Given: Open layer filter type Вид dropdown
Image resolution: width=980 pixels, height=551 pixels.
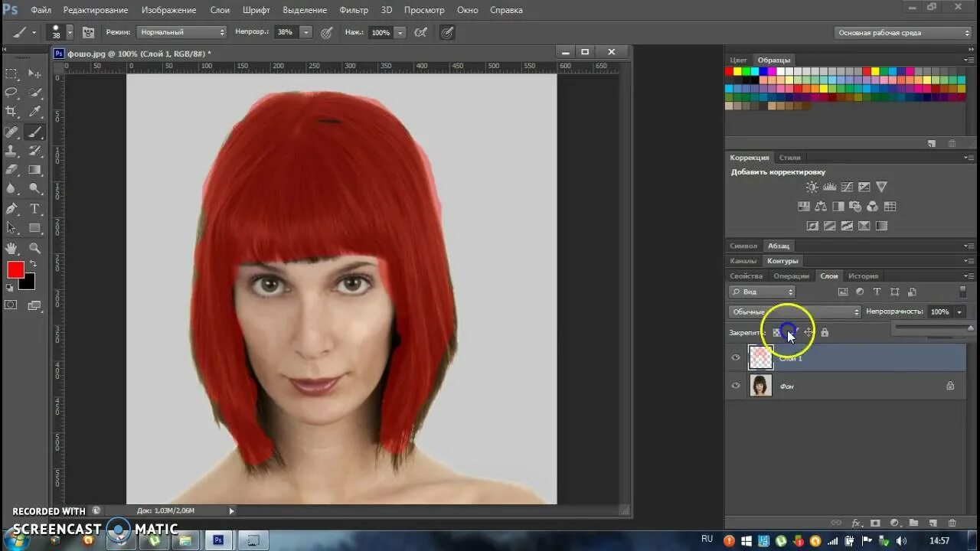Looking at the screenshot, I should coord(762,292).
